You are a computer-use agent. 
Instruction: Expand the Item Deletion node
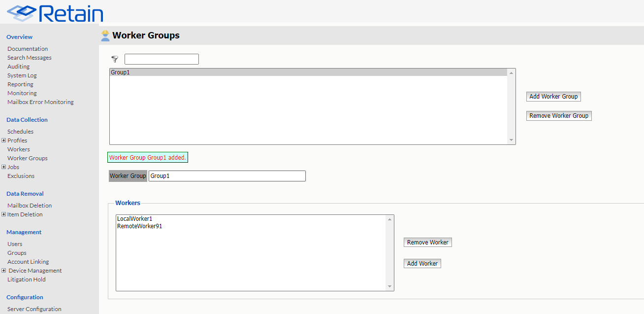pyautogui.click(x=4, y=214)
